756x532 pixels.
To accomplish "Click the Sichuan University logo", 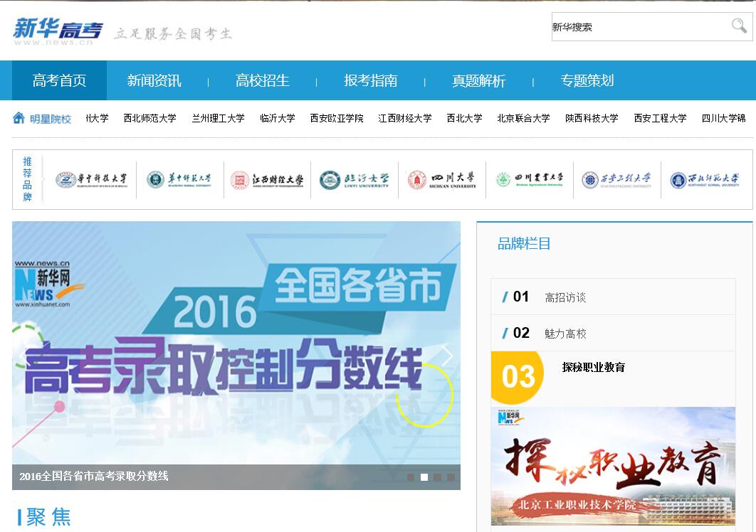I will coord(442,180).
